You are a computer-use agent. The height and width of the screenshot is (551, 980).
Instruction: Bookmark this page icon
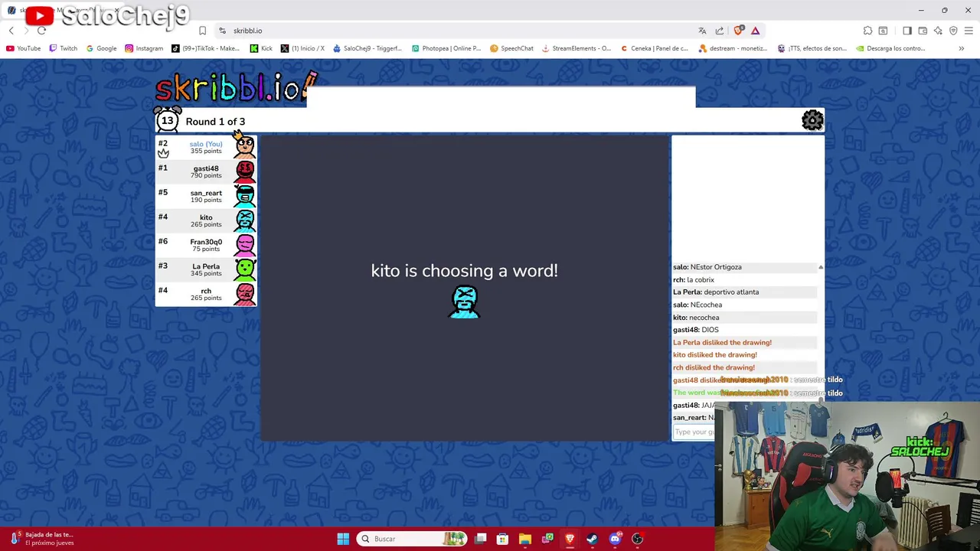pyautogui.click(x=202, y=31)
